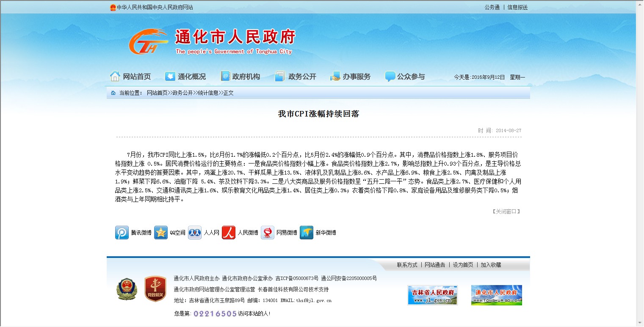Click the 统计信息 breadcrumb link
This screenshot has height=327, width=644.
tap(208, 93)
